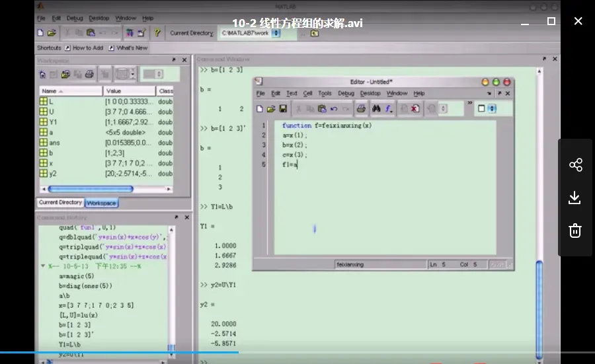
Task: Open Simulink icon in MATLAB toolbar
Action: (130, 33)
